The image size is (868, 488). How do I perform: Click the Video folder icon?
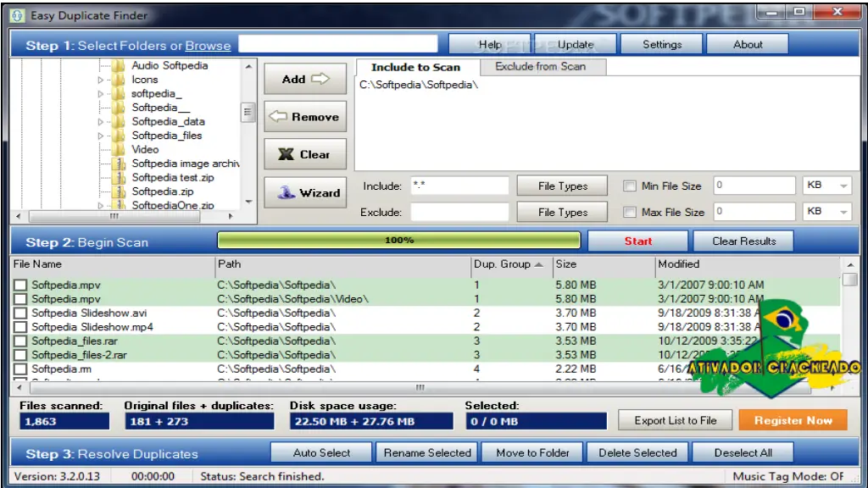118,149
